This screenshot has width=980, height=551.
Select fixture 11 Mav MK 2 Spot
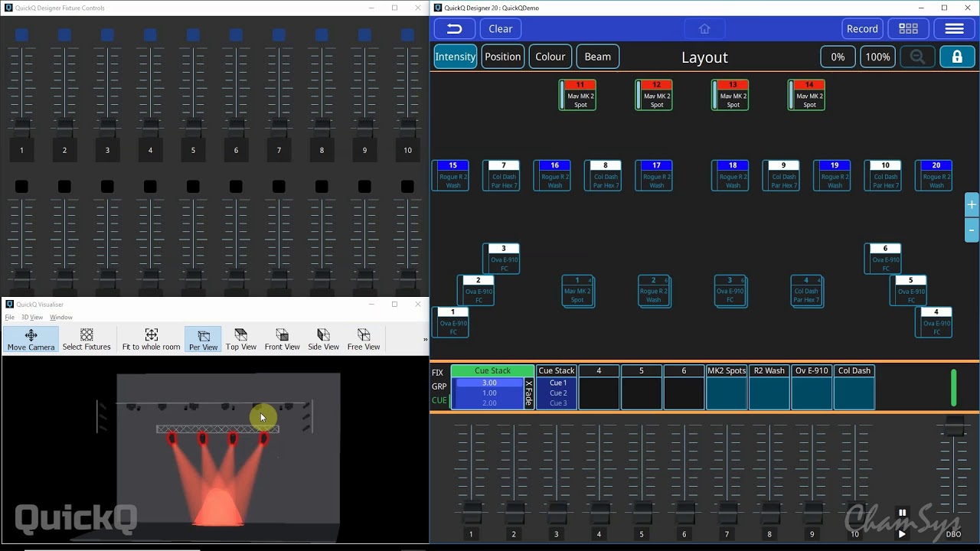point(578,95)
